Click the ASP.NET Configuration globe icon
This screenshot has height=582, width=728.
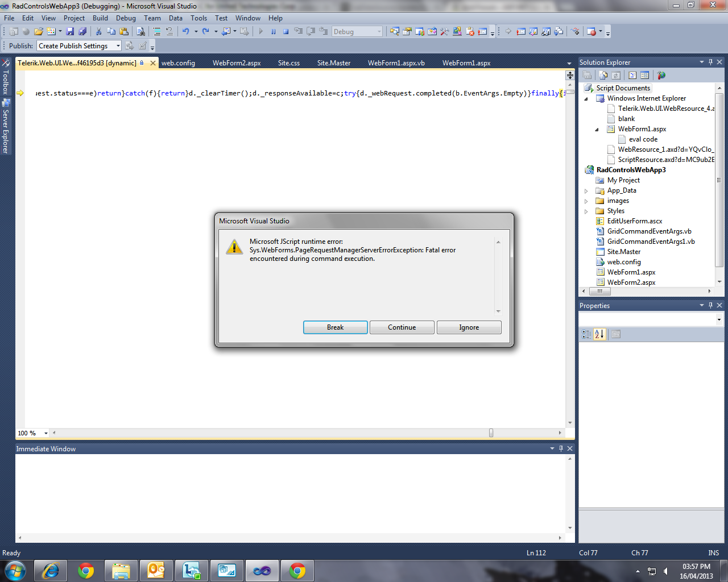[661, 75]
